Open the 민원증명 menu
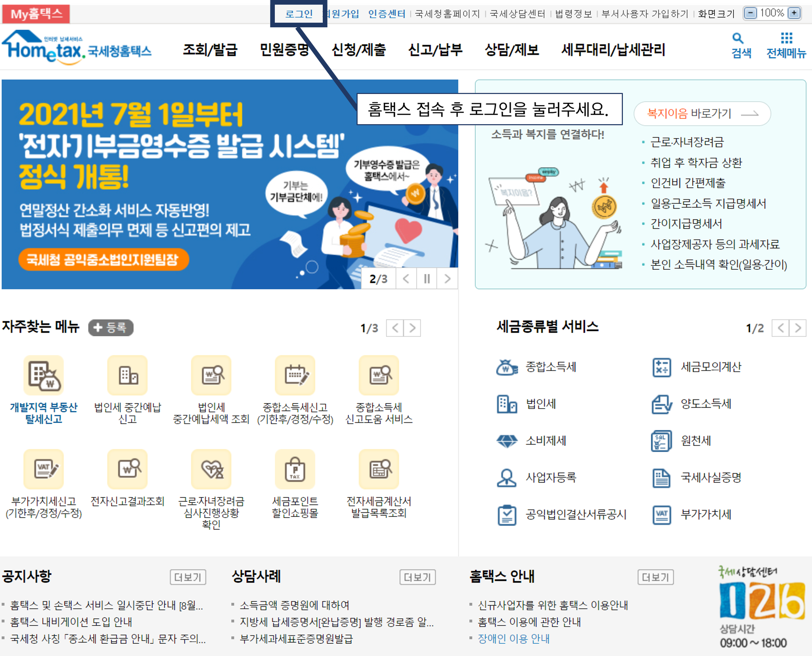 (284, 50)
